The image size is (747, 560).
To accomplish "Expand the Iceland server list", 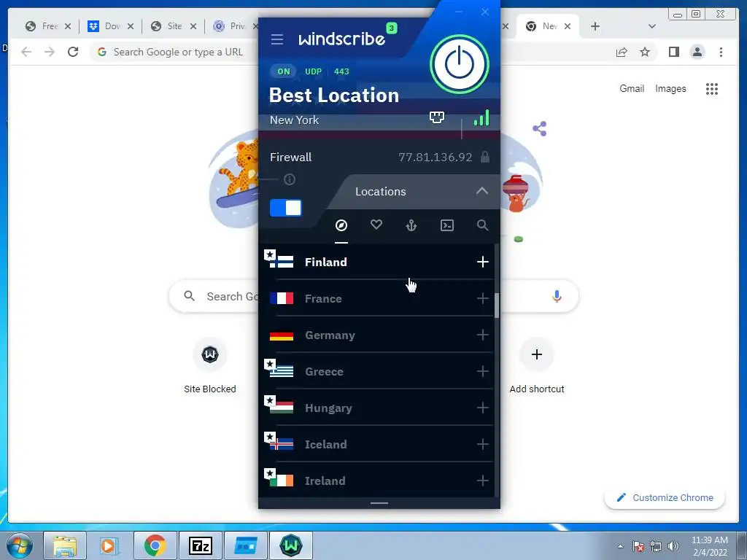I will pos(483,444).
